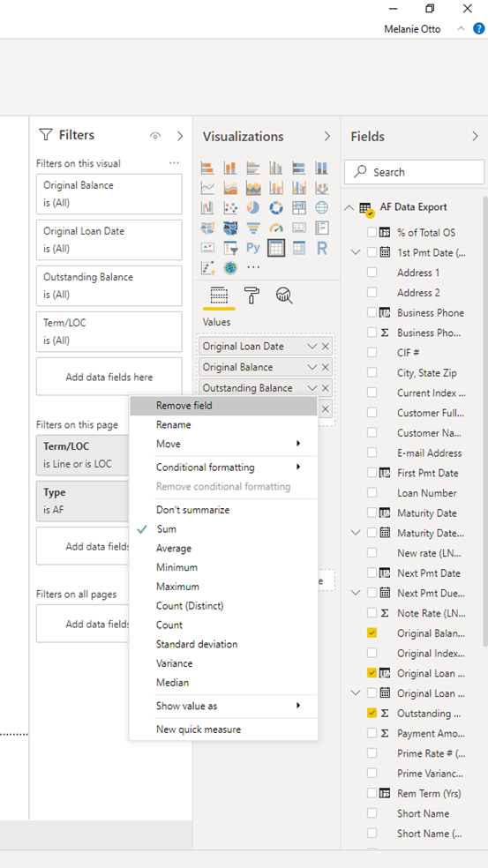Select the Waterfall chart visual
This screenshot has width=488, height=868.
[207, 208]
